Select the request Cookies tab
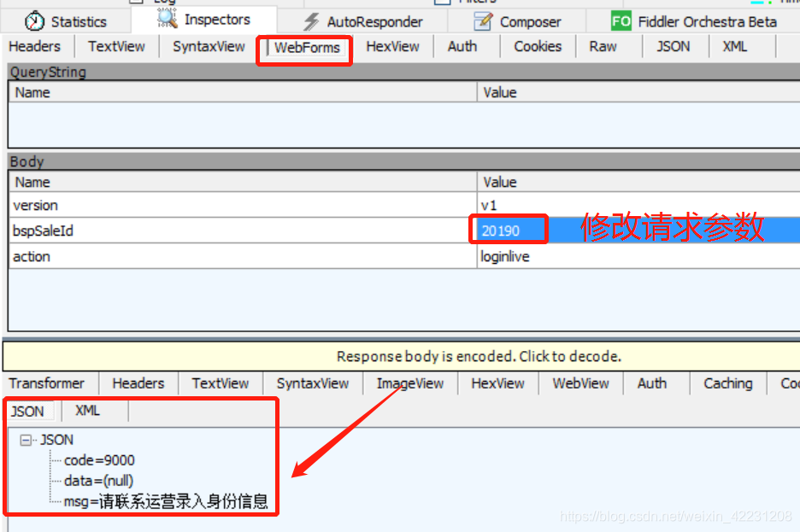This screenshot has width=800, height=532. (x=538, y=46)
